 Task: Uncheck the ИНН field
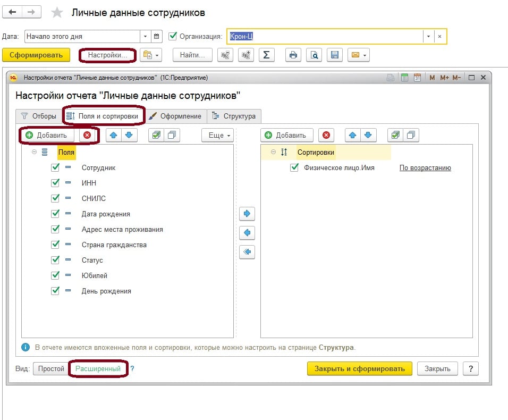tap(55, 182)
